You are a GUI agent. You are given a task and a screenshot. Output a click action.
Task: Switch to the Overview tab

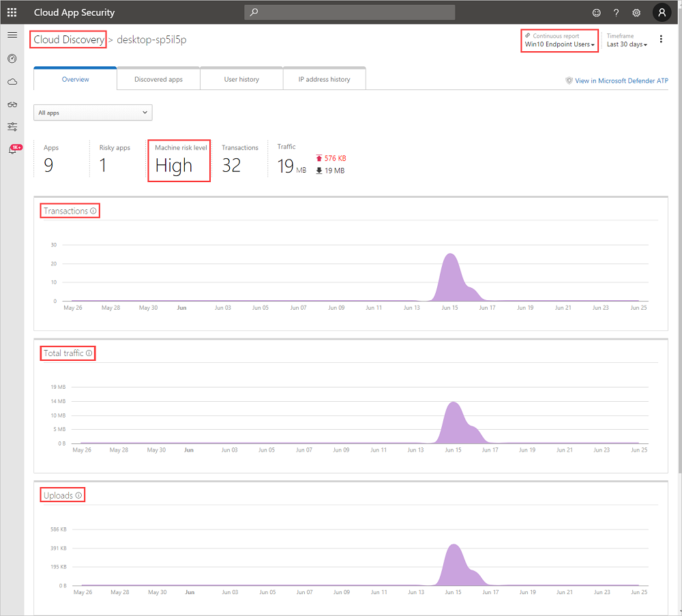coord(75,79)
